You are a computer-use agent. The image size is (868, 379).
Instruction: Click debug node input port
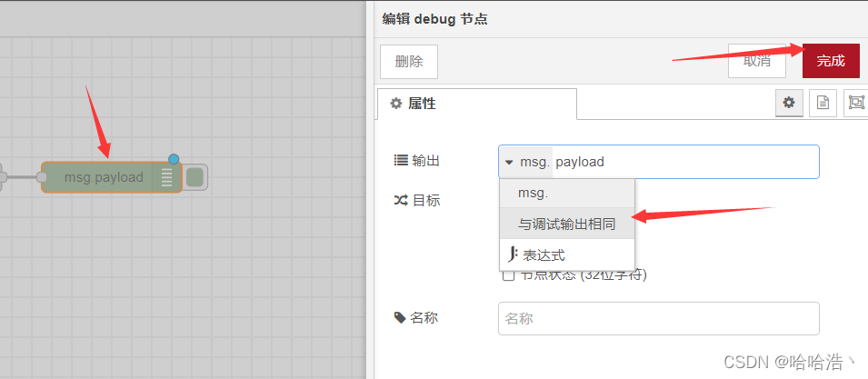click(x=42, y=177)
